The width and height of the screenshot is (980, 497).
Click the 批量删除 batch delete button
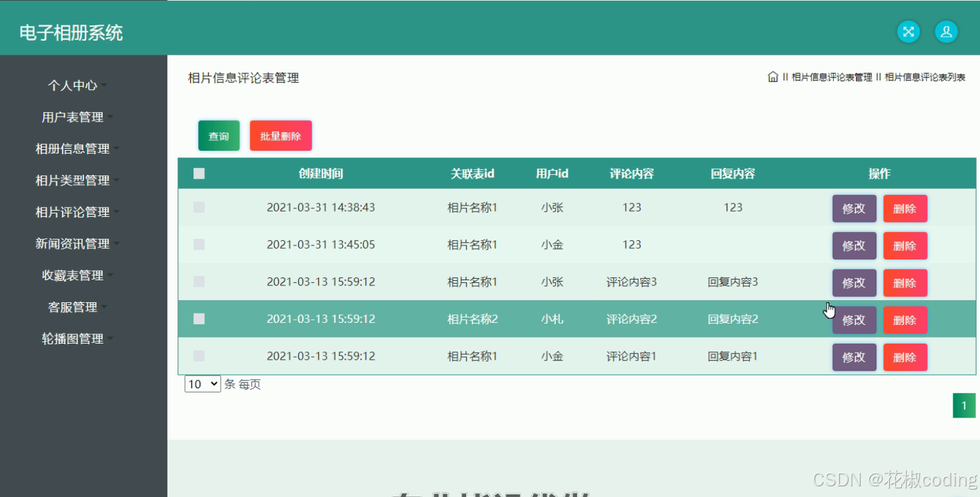click(x=281, y=136)
